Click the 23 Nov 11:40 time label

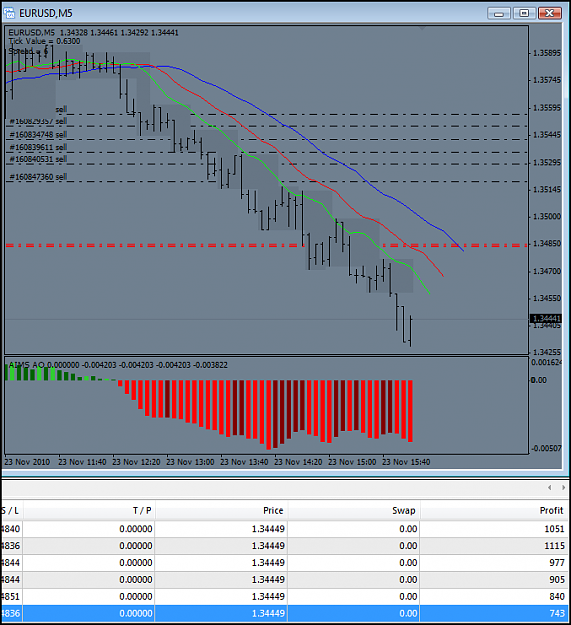82,462
